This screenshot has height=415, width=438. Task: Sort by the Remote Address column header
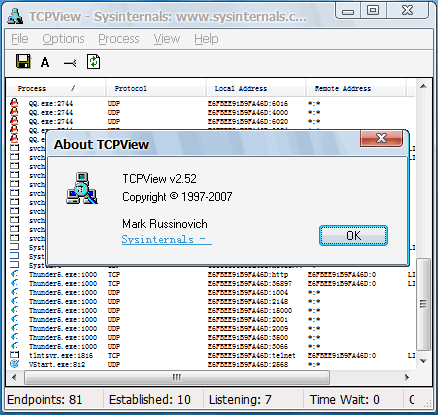356,88
